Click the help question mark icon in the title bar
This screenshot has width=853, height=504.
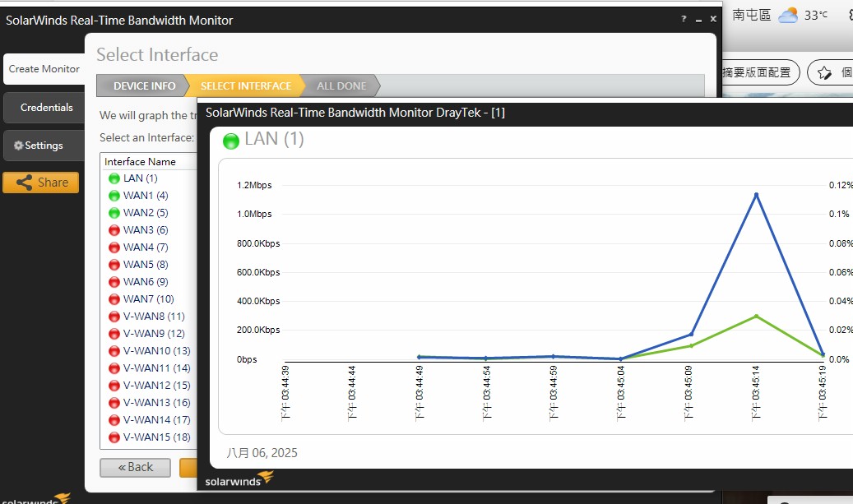[x=684, y=20]
